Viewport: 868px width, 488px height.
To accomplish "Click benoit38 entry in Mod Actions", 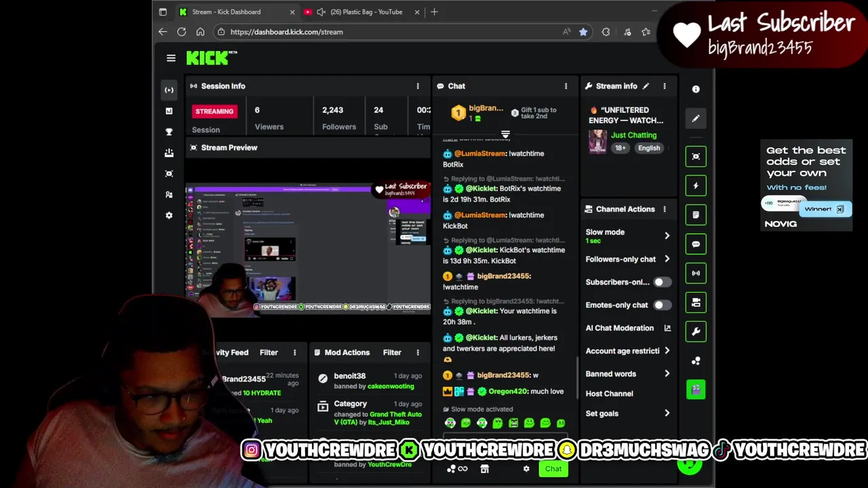I will click(350, 375).
